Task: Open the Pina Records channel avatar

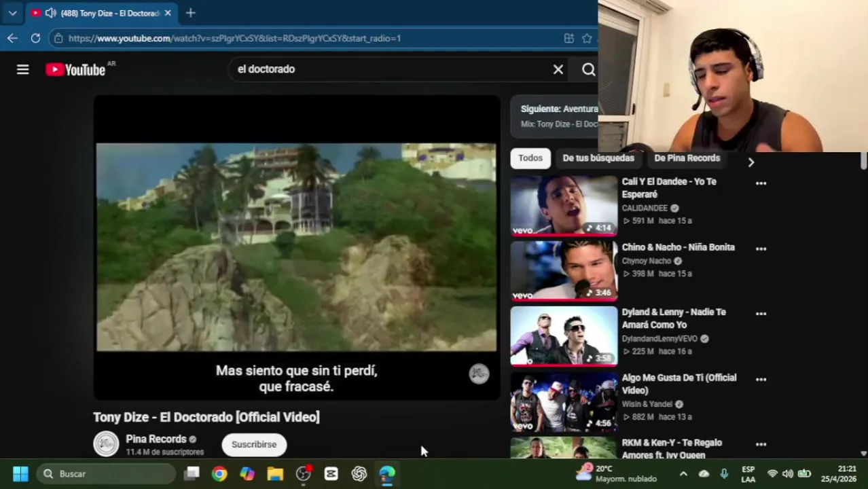Action: [x=106, y=444]
